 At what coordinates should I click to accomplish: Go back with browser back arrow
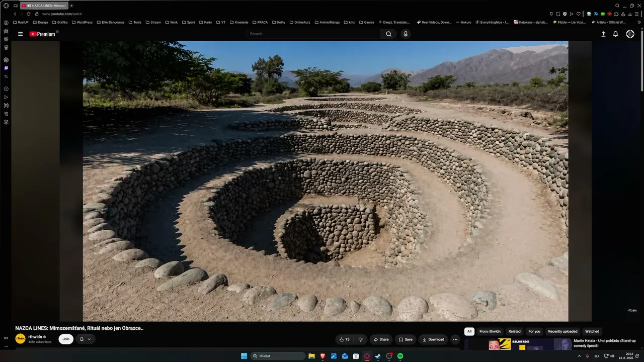point(15,14)
